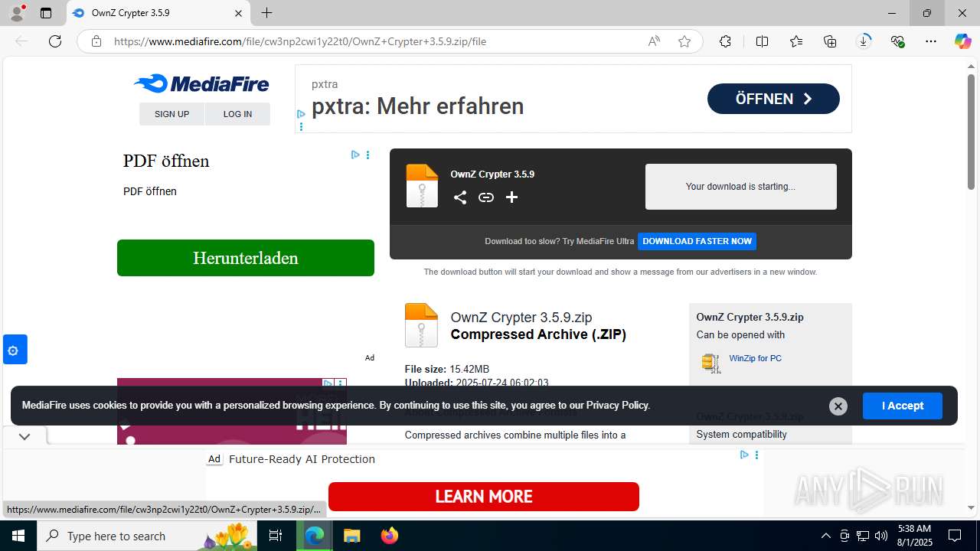The width and height of the screenshot is (980, 551).
Task: Click ÖFFNEN on the pxtra ad
Action: pos(773,99)
